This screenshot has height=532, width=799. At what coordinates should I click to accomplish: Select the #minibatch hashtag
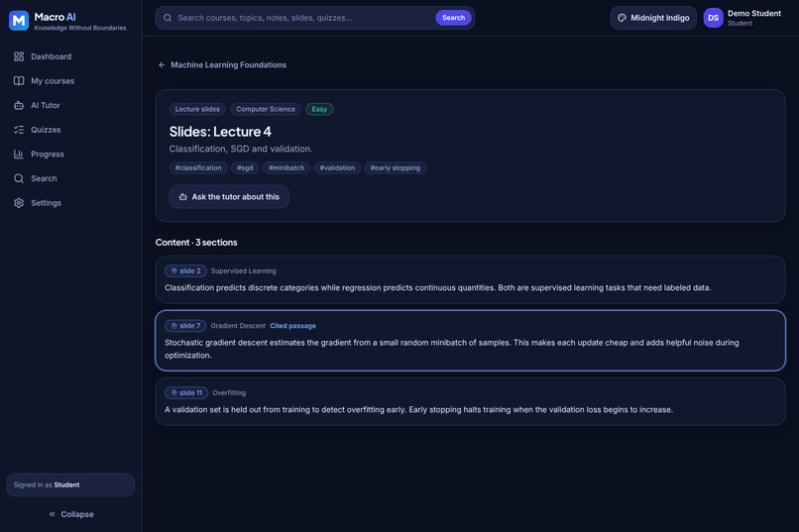tap(286, 168)
